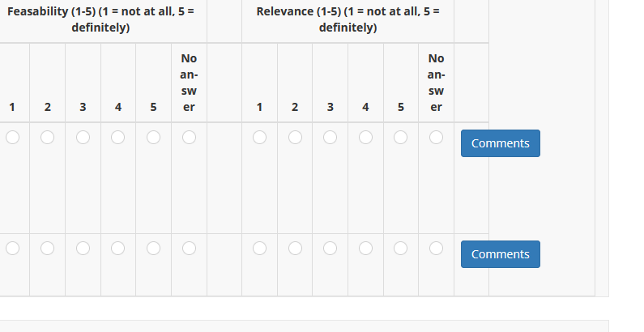
Task: Choose Feasability rating 4 in first row
Action: click(x=118, y=138)
